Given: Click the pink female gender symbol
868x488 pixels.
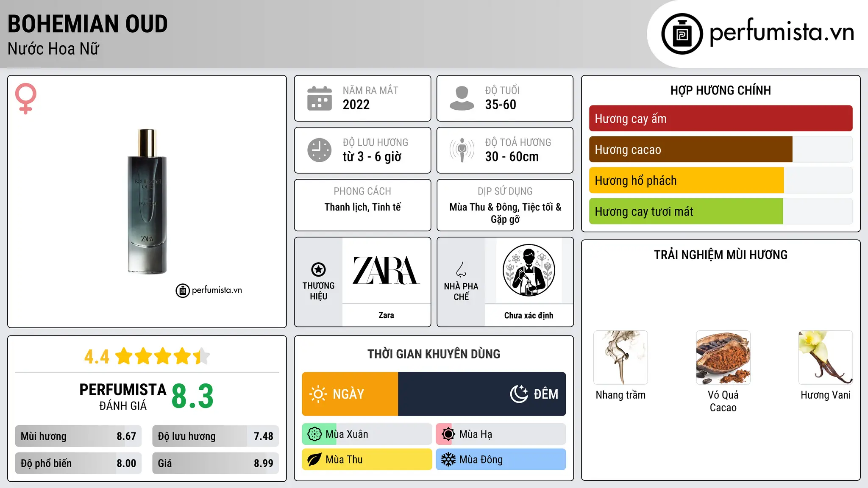Looking at the screenshot, I should [x=26, y=98].
